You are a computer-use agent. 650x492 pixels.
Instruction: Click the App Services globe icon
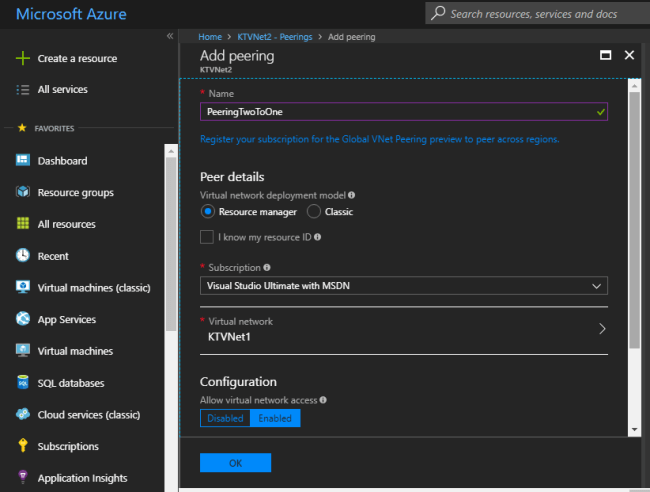[x=22, y=319]
